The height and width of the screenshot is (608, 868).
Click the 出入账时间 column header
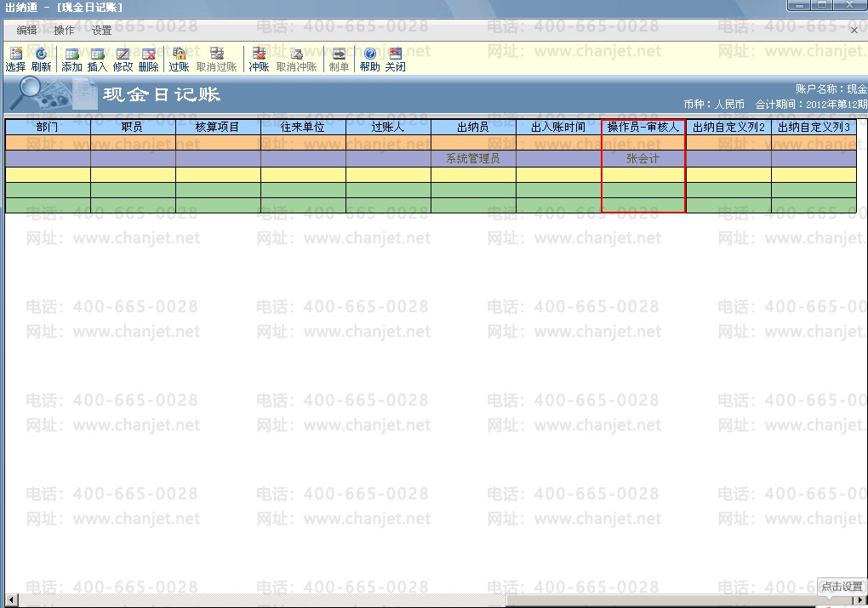coord(558,128)
